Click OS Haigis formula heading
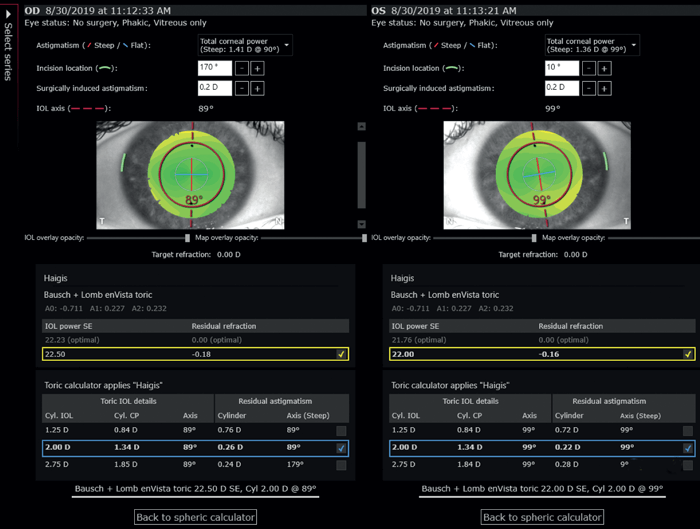 click(x=402, y=278)
